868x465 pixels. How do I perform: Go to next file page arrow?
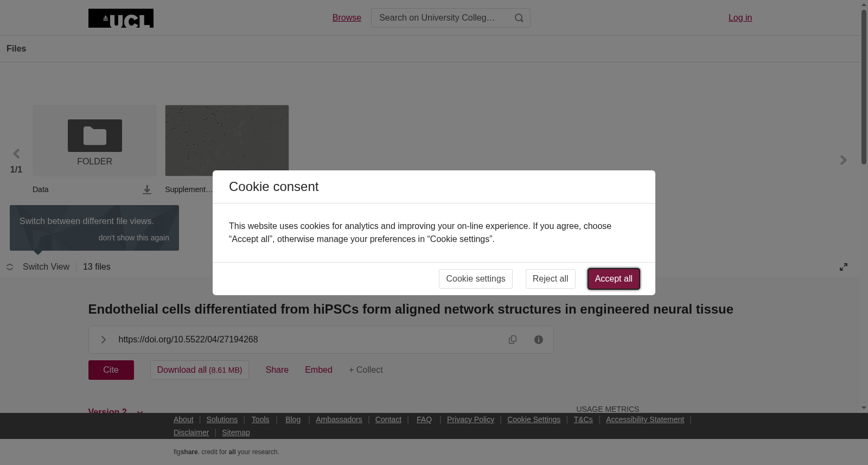pyautogui.click(x=843, y=160)
